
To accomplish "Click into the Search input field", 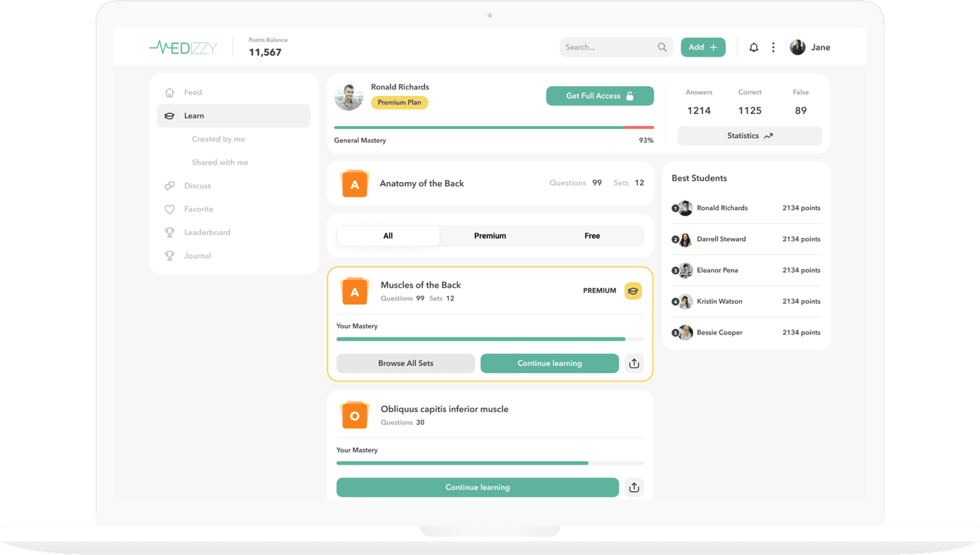I will pos(605,48).
